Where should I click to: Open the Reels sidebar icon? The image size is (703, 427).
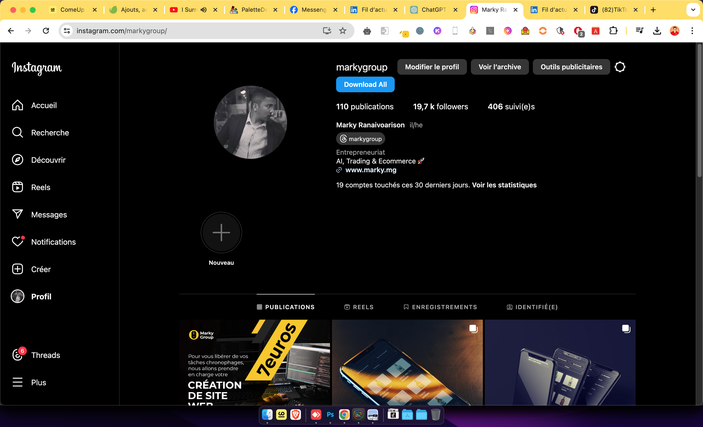click(18, 187)
